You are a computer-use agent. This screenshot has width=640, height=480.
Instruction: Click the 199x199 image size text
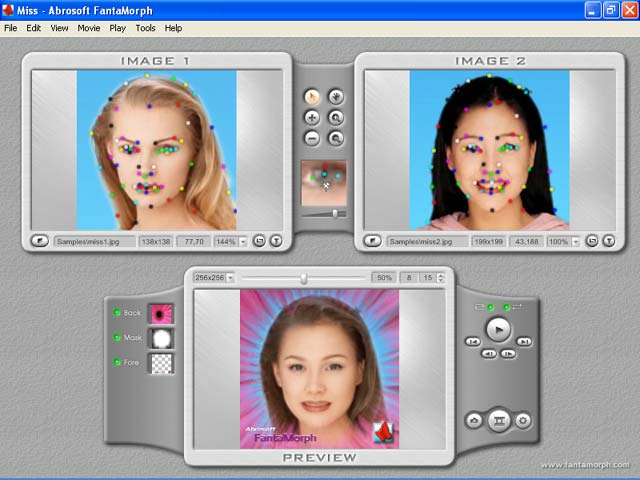(x=489, y=242)
